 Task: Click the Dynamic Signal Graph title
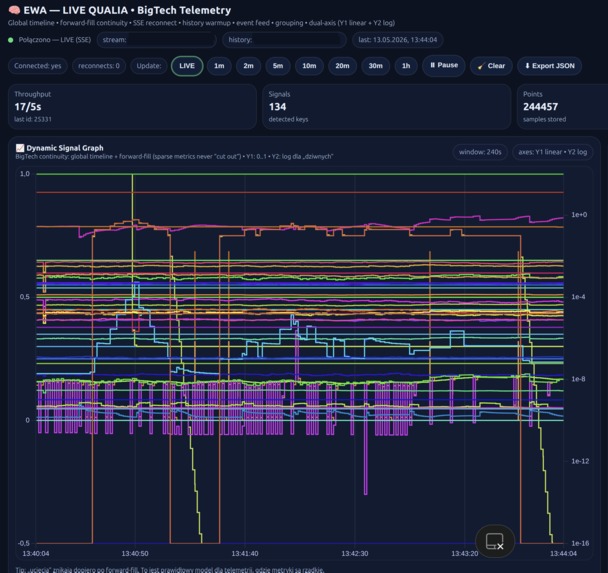[65, 148]
